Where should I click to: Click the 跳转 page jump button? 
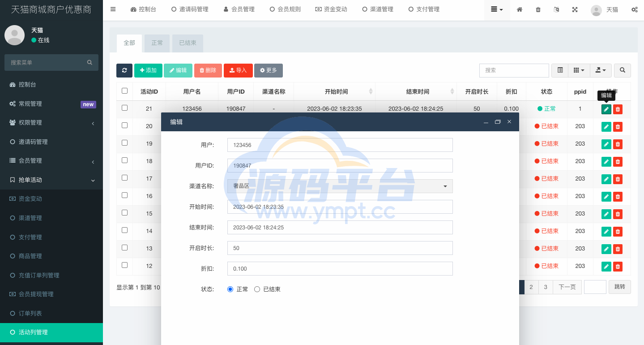(619, 287)
